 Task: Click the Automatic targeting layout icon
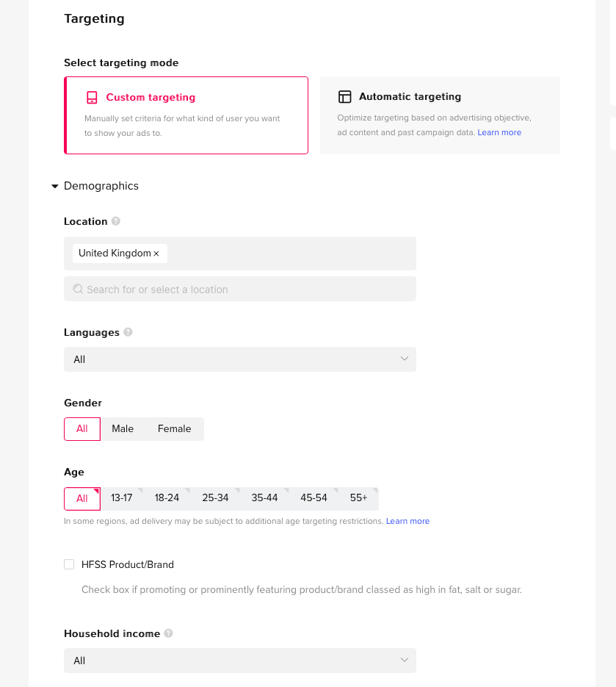[344, 97]
